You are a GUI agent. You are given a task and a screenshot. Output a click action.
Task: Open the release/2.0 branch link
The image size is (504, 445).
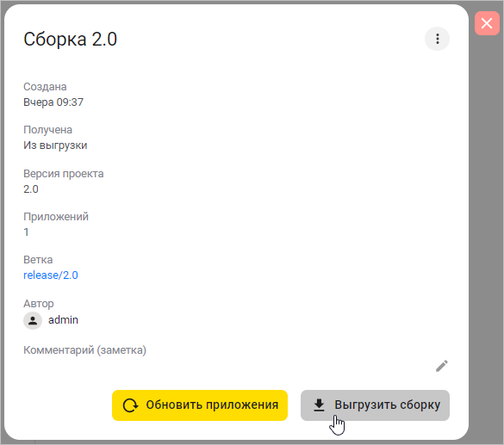click(51, 275)
